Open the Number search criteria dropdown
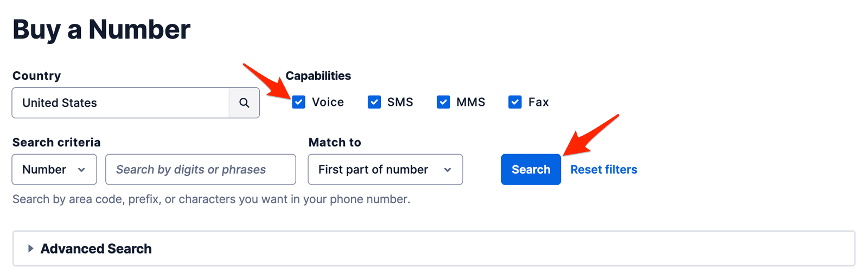The image size is (868, 278). pyautogui.click(x=54, y=169)
